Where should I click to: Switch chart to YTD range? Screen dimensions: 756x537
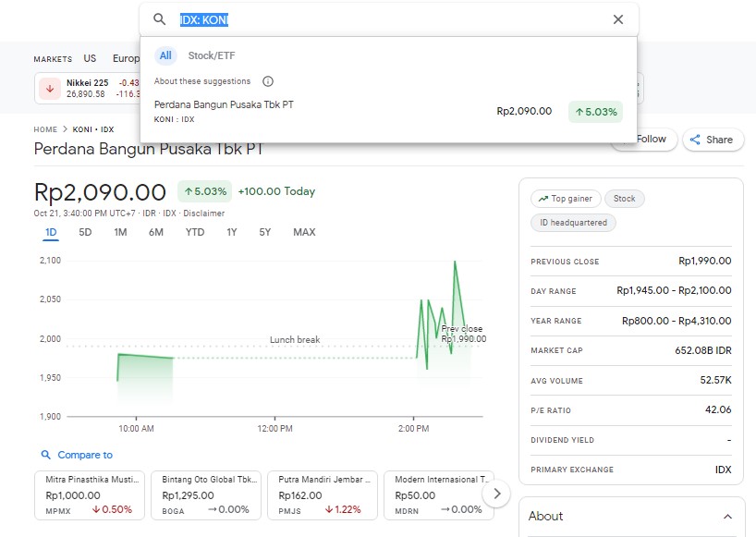pyautogui.click(x=195, y=232)
